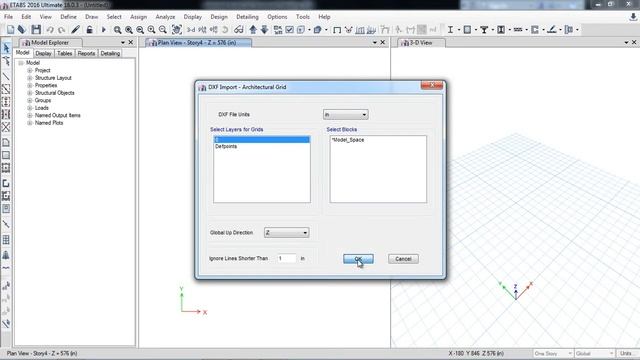Expand the Properties tree node

pyautogui.click(x=30, y=85)
